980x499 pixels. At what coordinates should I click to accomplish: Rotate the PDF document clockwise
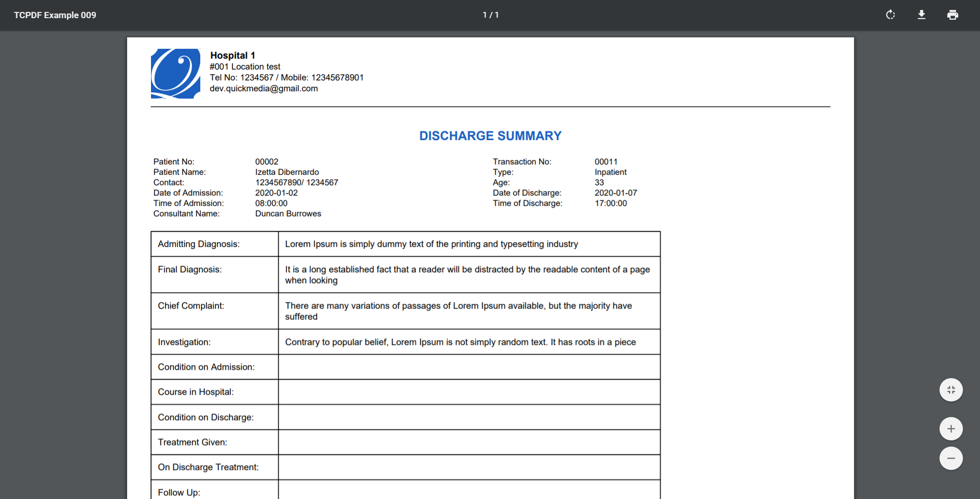pyautogui.click(x=890, y=15)
